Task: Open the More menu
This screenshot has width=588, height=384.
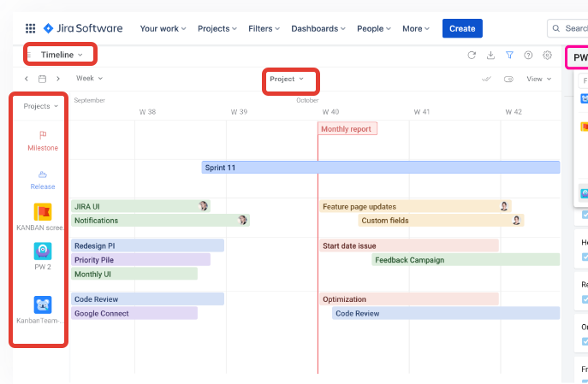Action: tap(416, 29)
